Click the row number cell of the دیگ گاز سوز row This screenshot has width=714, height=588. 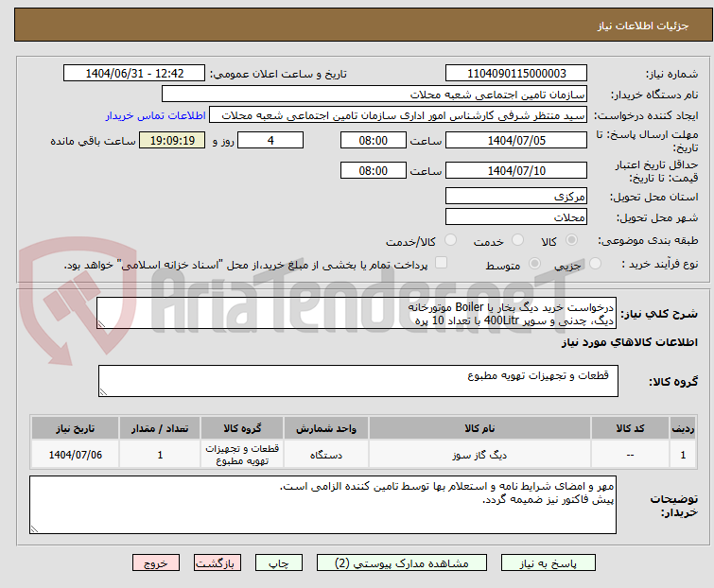pos(683,455)
